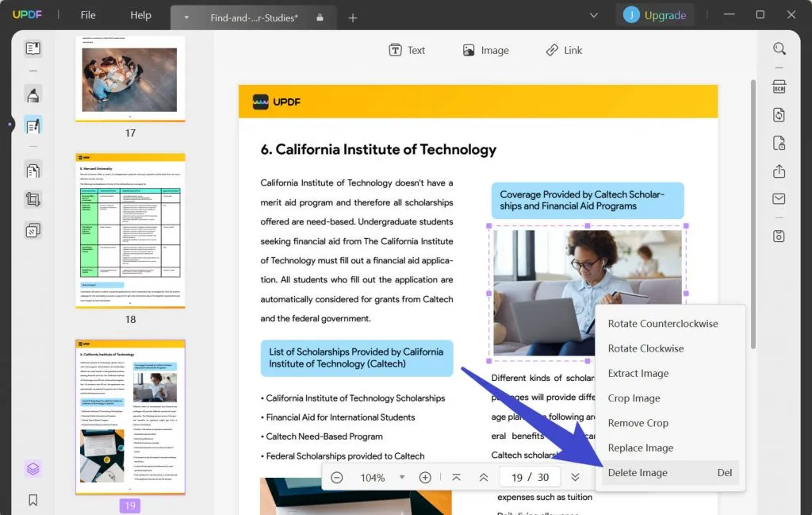Open the layers stack icon at sidebar bottom

(33, 469)
